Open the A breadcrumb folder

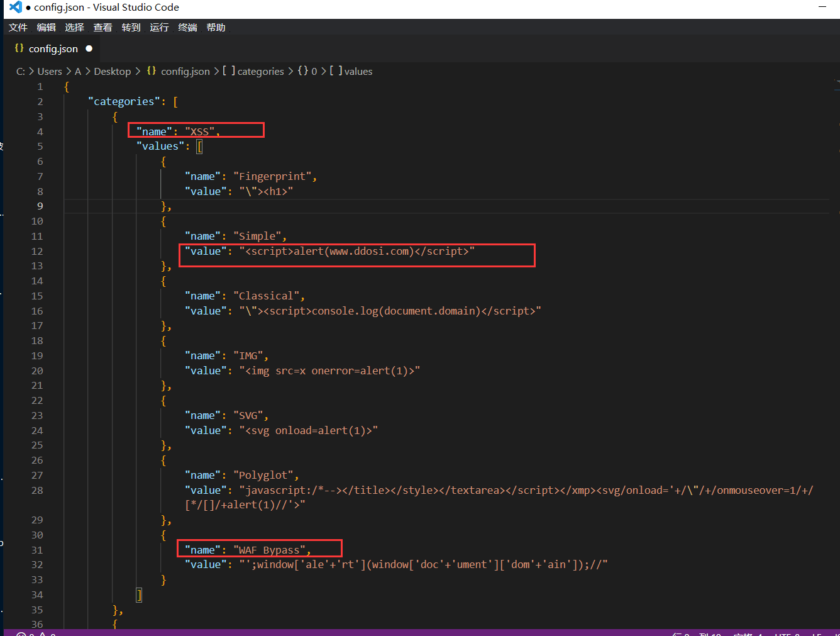(x=78, y=71)
